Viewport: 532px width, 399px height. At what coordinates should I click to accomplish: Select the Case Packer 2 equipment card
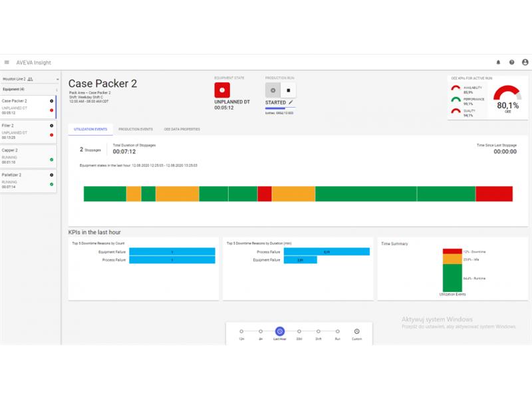coord(28,107)
